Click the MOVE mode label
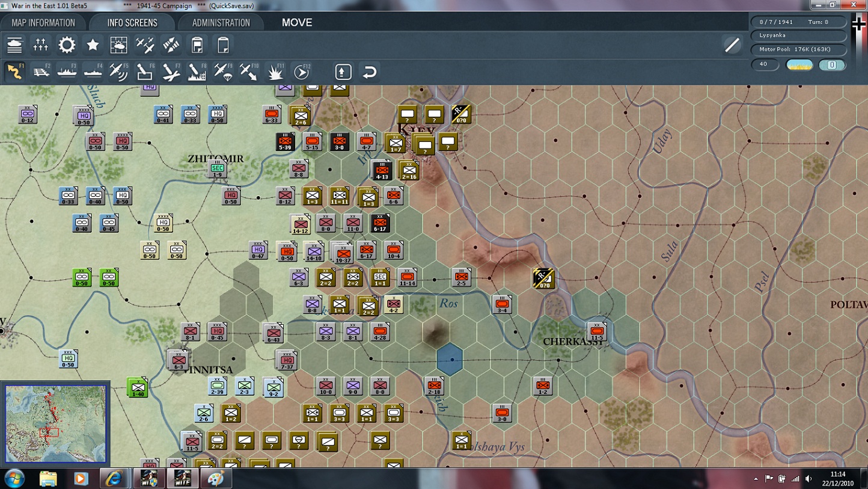 (x=297, y=23)
